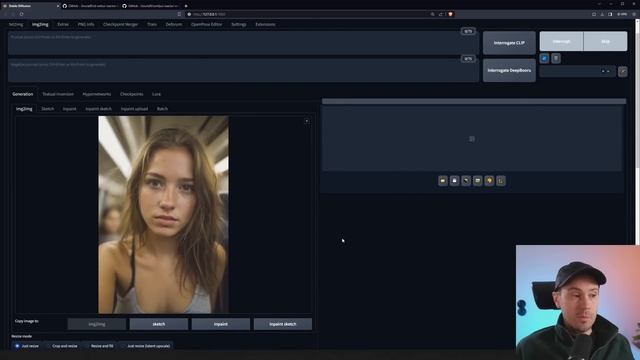Focus the negative prompt text box
The image size is (640, 360).
tap(243, 70)
